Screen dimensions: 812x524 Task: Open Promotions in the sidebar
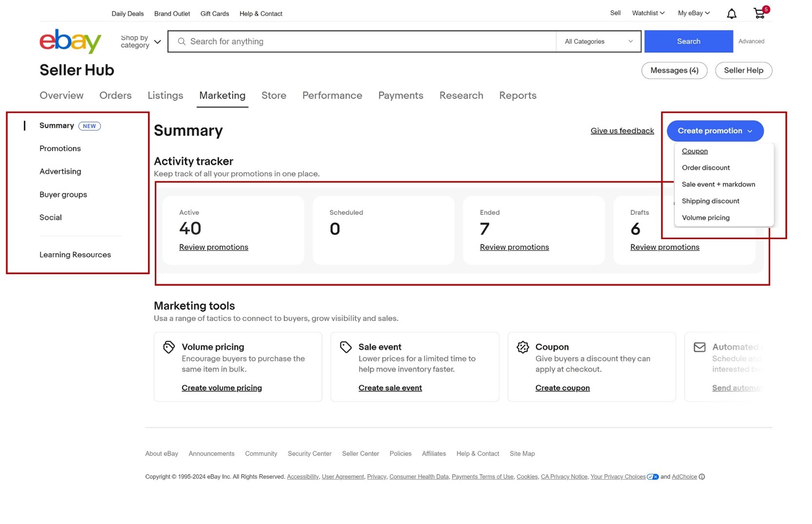(60, 149)
